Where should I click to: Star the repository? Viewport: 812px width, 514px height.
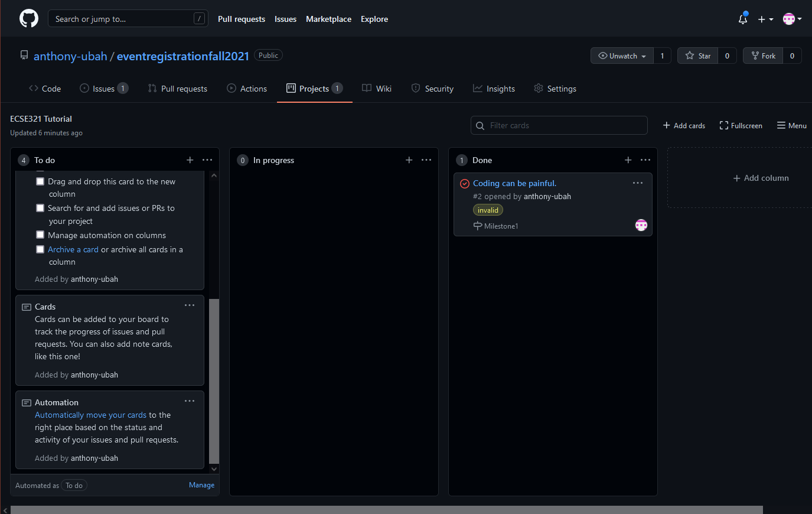click(x=698, y=56)
